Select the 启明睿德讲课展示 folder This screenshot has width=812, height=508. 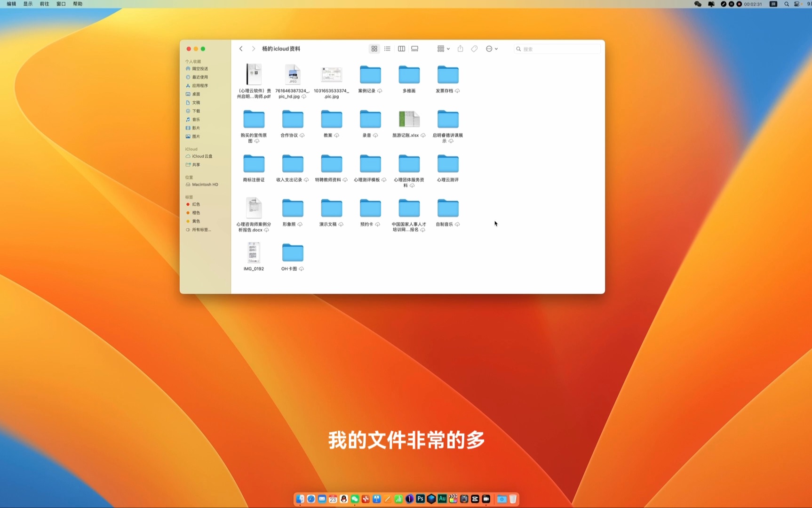click(x=448, y=120)
